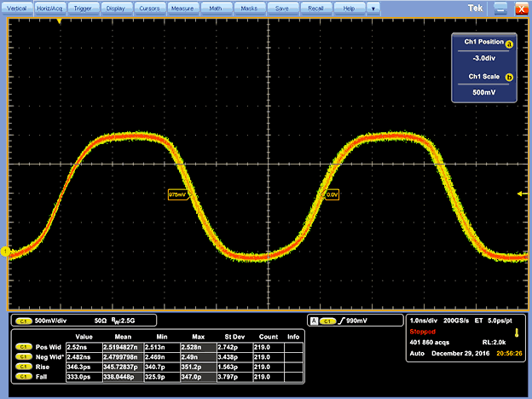The width and height of the screenshot is (532, 399).
Task: Click the Fall St Dev 3.797p cell
Action: point(234,377)
